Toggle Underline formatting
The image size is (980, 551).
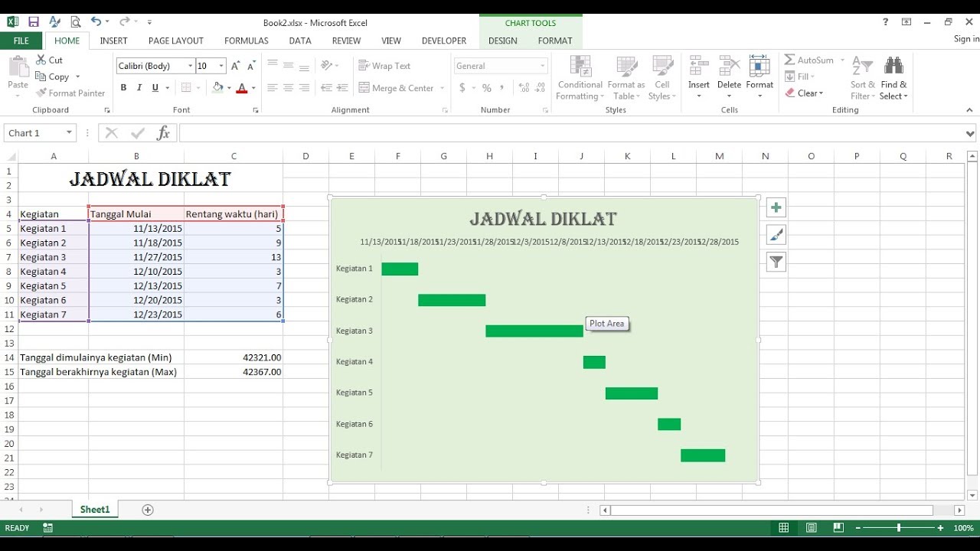(155, 88)
